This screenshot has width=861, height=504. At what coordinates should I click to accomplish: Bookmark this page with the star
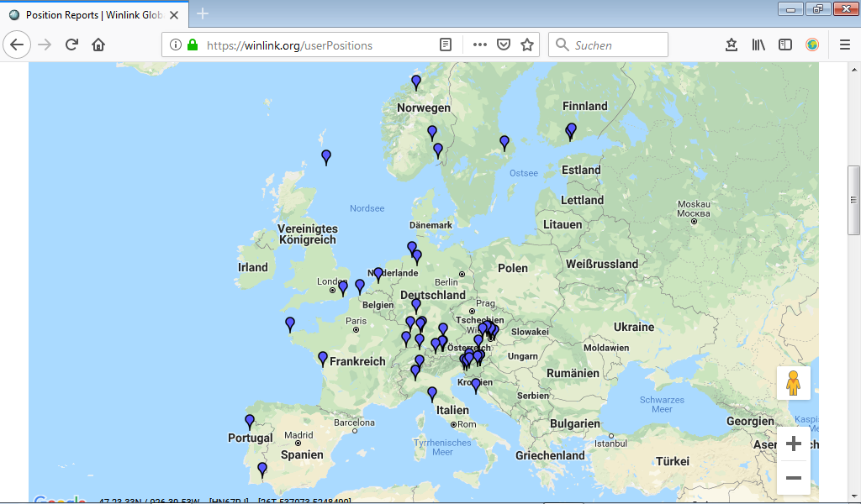(x=527, y=45)
